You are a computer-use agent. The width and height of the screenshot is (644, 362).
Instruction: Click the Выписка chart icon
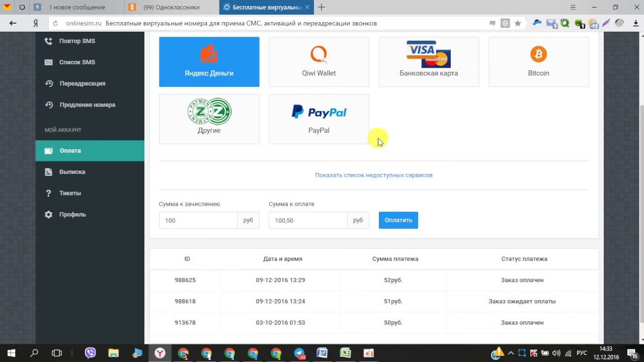(x=48, y=172)
